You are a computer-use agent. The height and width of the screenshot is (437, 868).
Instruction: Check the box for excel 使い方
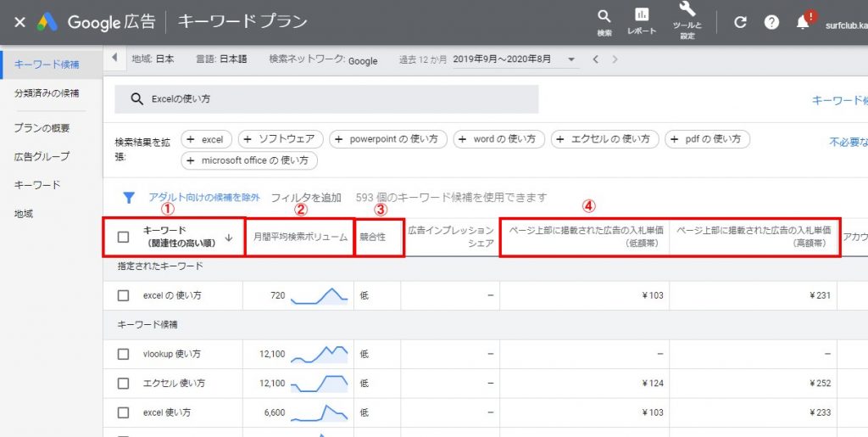[124, 412]
